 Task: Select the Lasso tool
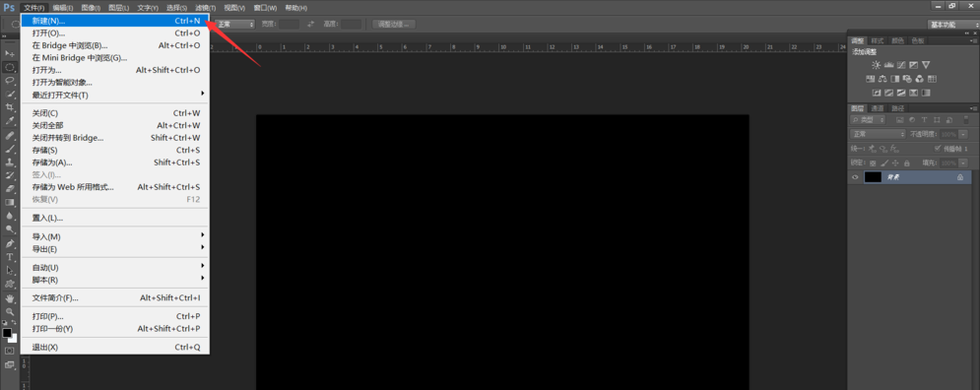pos(10,81)
